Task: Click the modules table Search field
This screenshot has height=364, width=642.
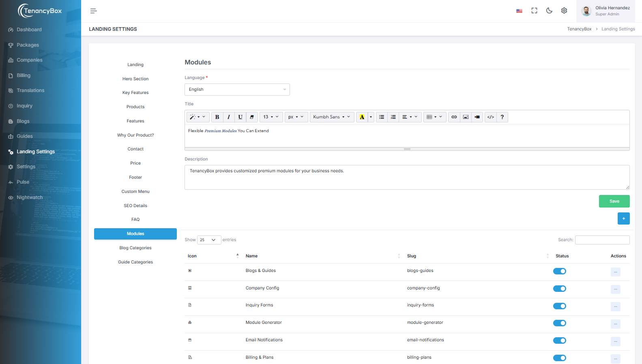Action: pos(602,240)
